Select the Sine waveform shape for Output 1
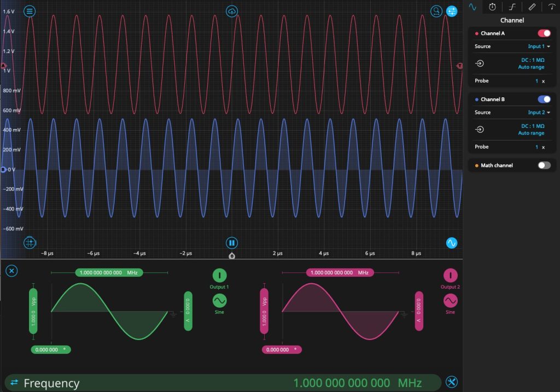This screenshot has width=560, height=392. click(x=219, y=301)
